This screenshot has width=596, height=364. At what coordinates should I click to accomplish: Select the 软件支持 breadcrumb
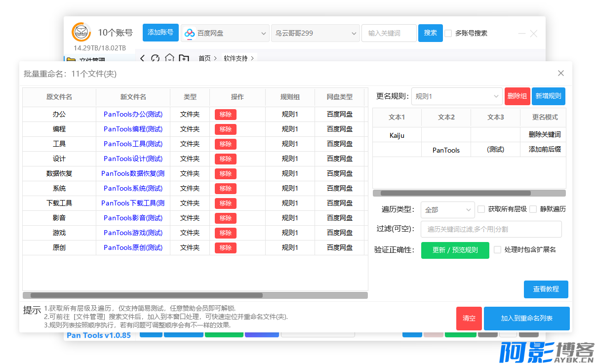[x=236, y=58]
